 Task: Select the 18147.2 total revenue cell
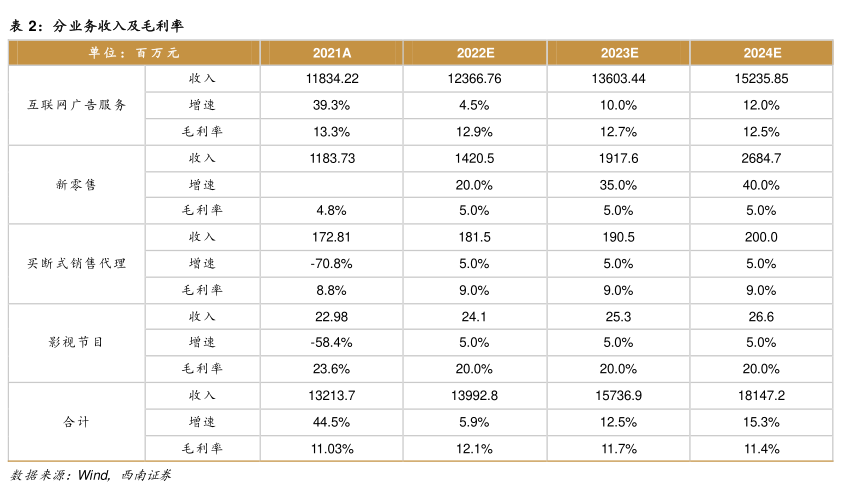761,395
